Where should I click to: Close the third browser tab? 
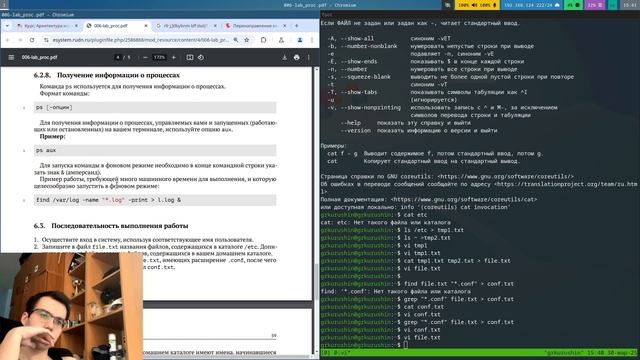215,26
